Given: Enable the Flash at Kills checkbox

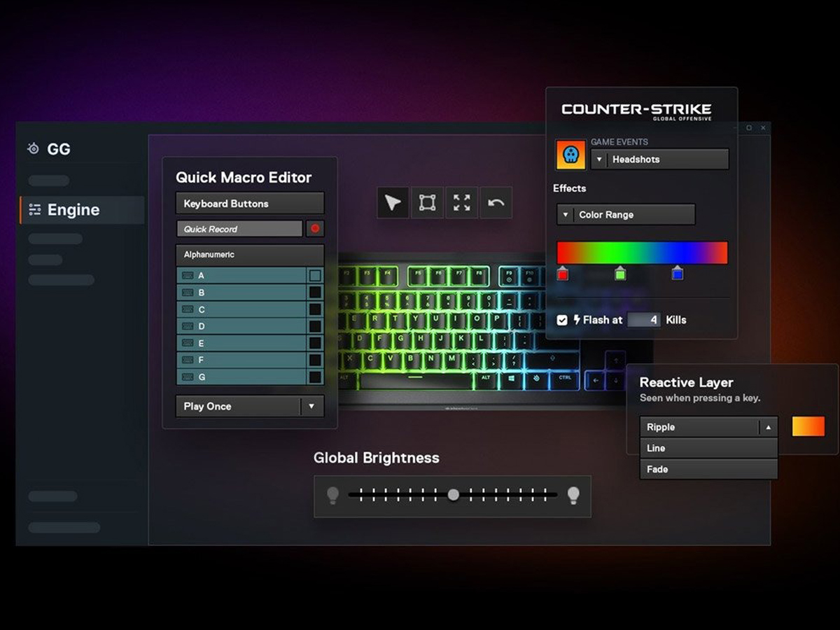Looking at the screenshot, I should [562, 320].
